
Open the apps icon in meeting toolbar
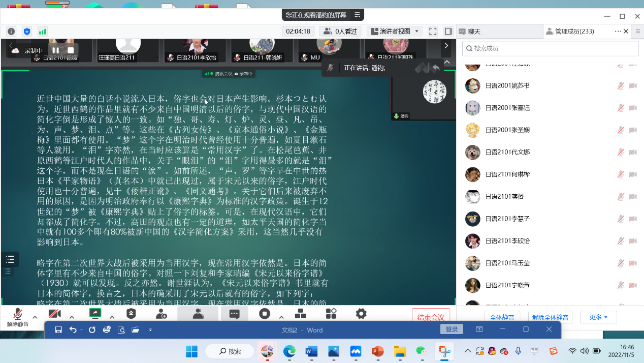point(331,314)
